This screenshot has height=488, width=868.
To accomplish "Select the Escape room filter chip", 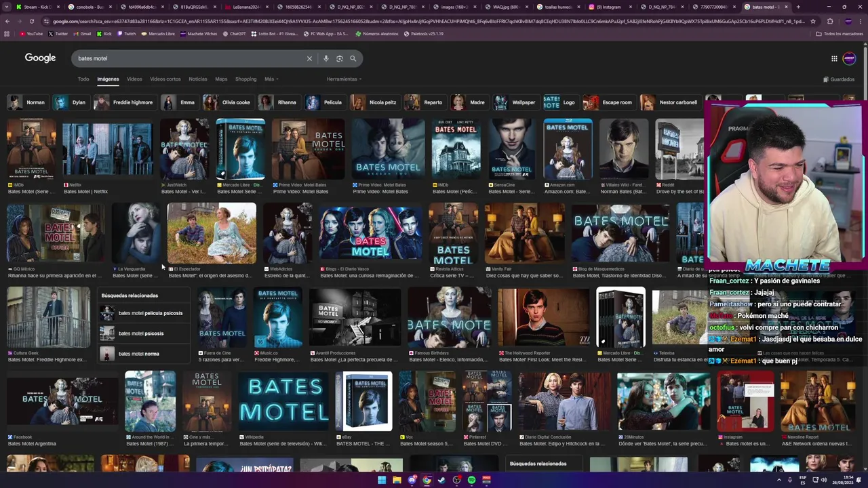I will tap(608, 102).
